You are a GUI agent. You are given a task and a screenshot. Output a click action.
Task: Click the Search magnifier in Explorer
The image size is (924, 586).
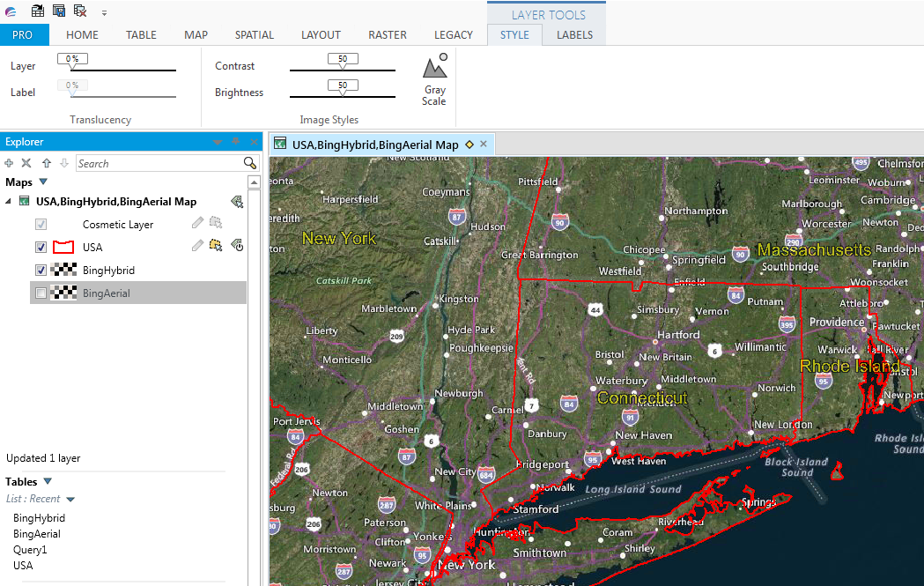click(249, 163)
